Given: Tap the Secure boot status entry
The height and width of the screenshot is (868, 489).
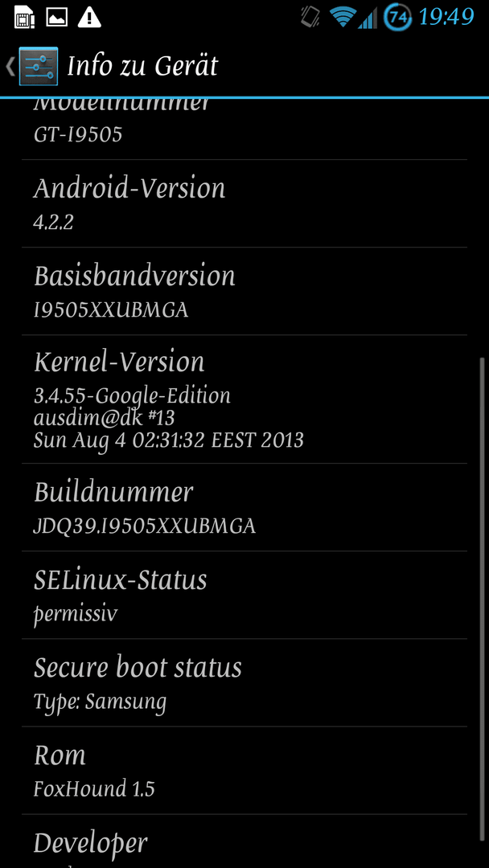Looking at the screenshot, I should (x=244, y=682).
